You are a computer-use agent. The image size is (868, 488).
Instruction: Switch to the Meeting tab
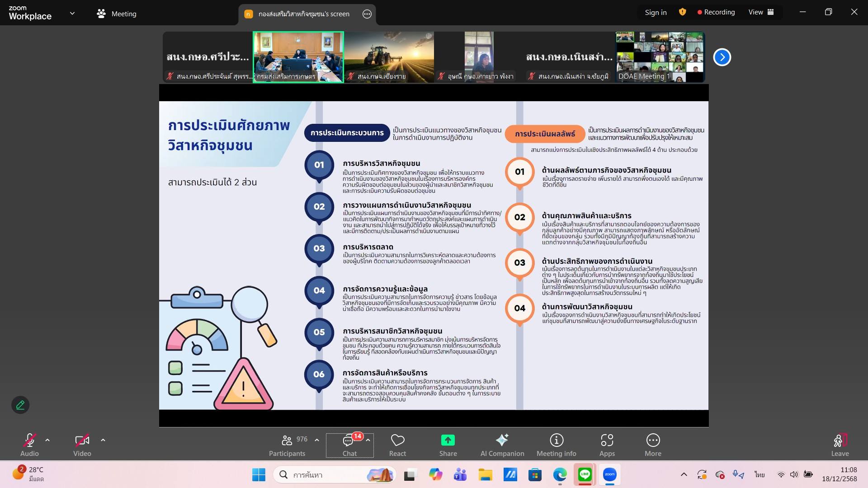click(x=117, y=14)
